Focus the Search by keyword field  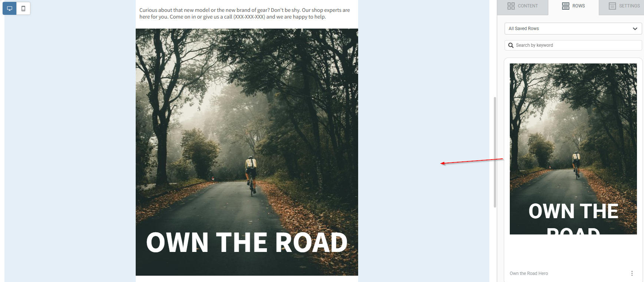point(573,45)
